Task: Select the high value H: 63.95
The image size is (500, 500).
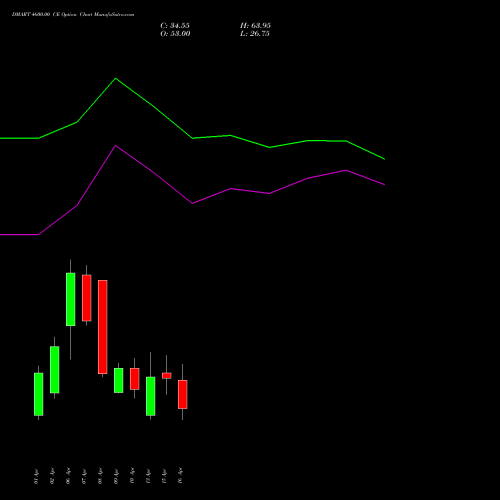Action: click(255, 26)
